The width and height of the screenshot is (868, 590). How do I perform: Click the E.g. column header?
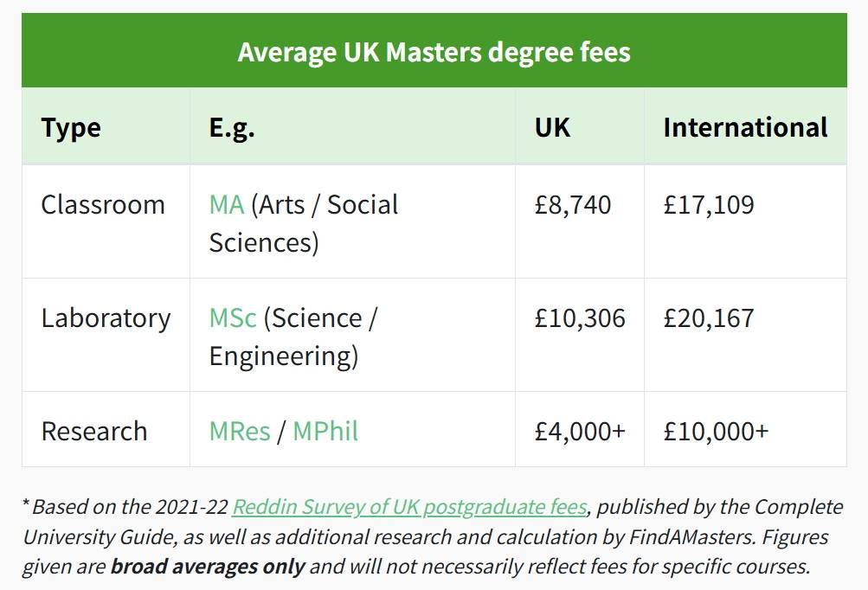[232, 127]
